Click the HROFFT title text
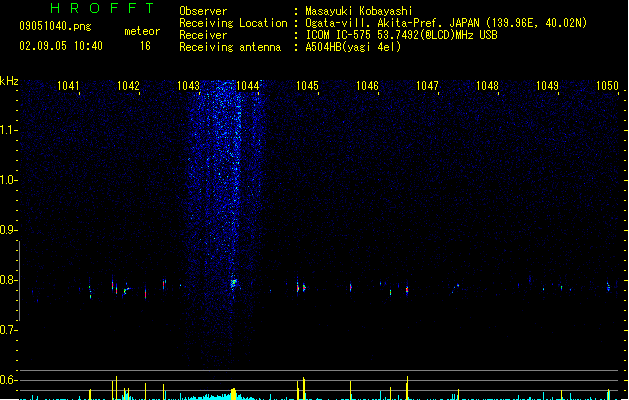Viewport: 629px width, 400px height. point(102,8)
